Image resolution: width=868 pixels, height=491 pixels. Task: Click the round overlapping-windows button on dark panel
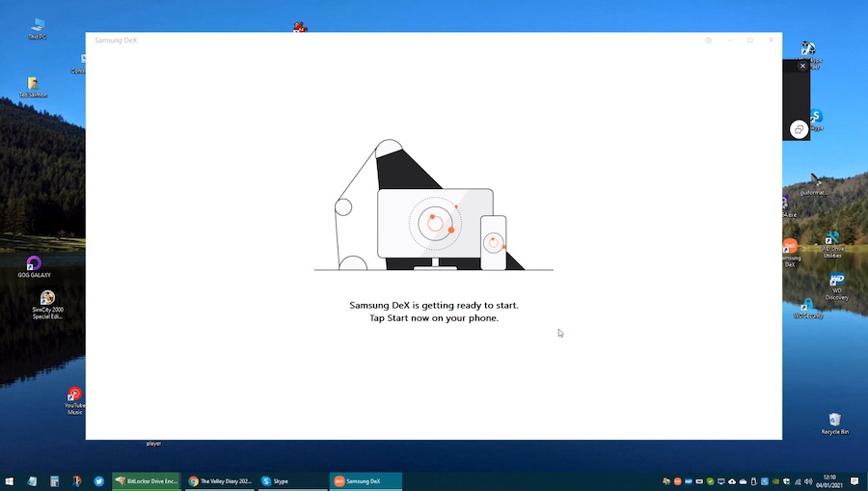click(799, 129)
